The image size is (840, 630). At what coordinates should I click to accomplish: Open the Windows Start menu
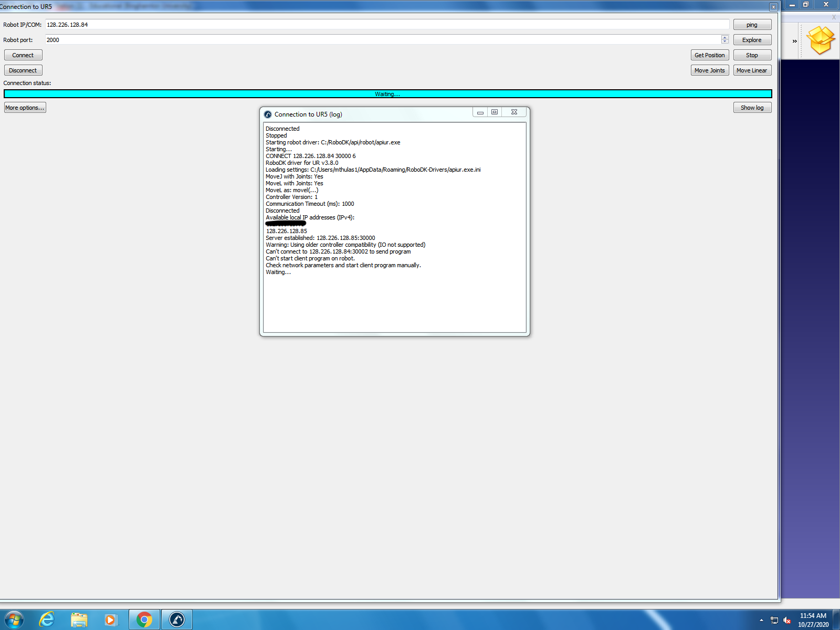tap(14, 620)
